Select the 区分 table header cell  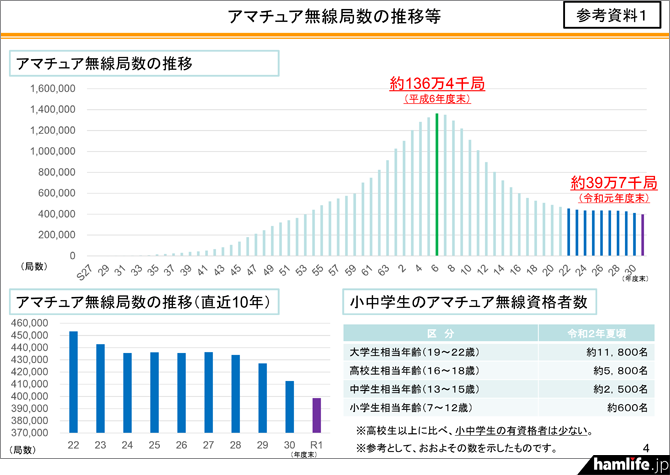tap(439, 333)
